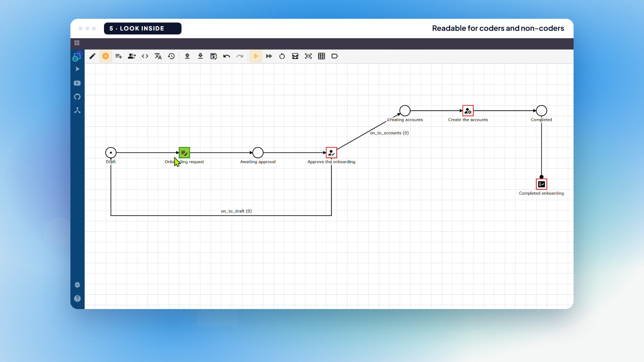Click the Approve the onboarding transition
644x362 pixels.
[331, 153]
